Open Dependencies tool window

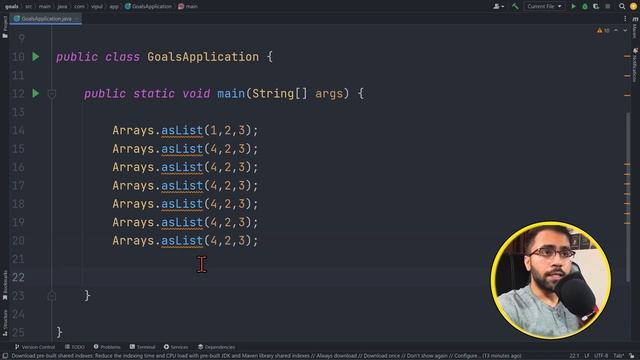(x=216, y=347)
